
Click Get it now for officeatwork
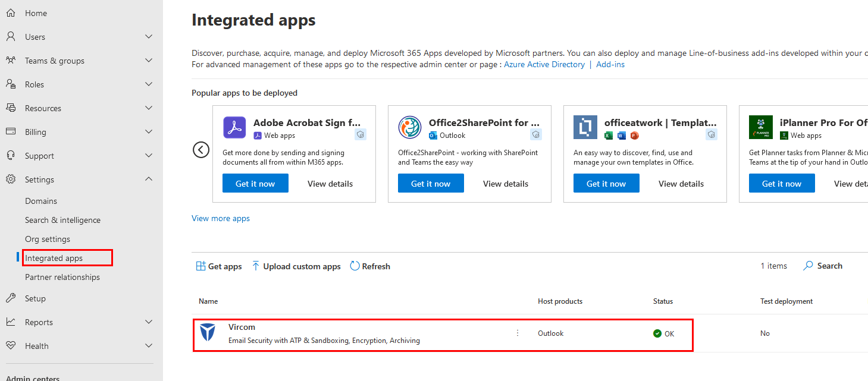[606, 183]
